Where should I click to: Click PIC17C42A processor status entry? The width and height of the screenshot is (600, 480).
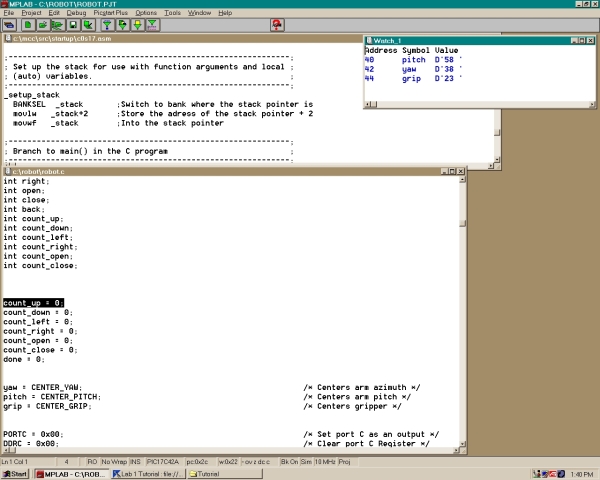pos(163,462)
